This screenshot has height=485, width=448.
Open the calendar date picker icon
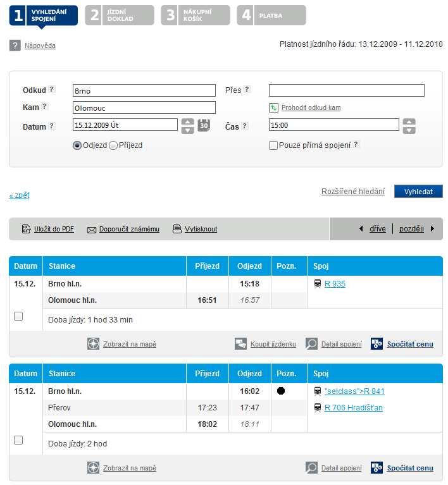click(x=203, y=125)
